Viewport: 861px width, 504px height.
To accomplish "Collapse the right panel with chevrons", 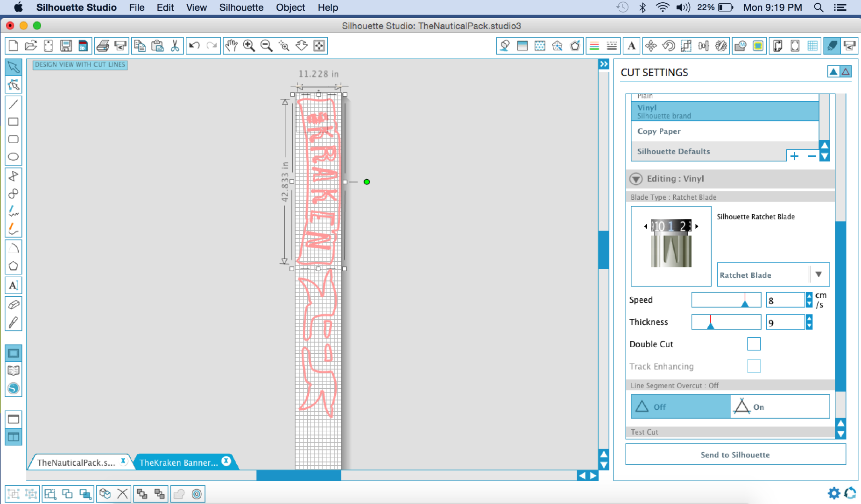I will point(604,64).
